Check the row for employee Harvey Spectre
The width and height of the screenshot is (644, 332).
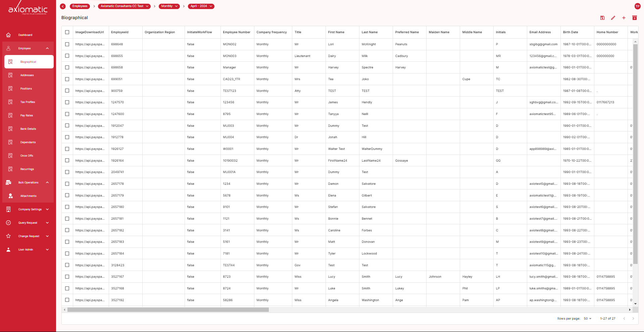click(67, 67)
